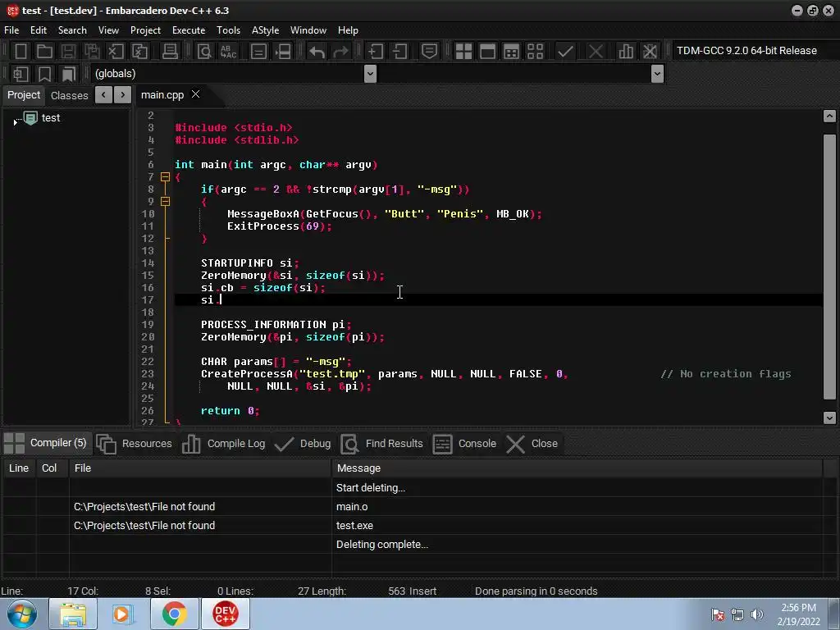Viewport: 840px width, 630px height.
Task: Click the Toggle bookmark toolbar icon
Action: pyautogui.click(x=44, y=73)
